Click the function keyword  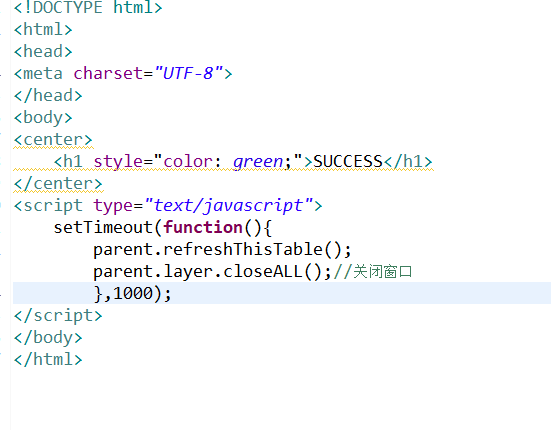203,228
